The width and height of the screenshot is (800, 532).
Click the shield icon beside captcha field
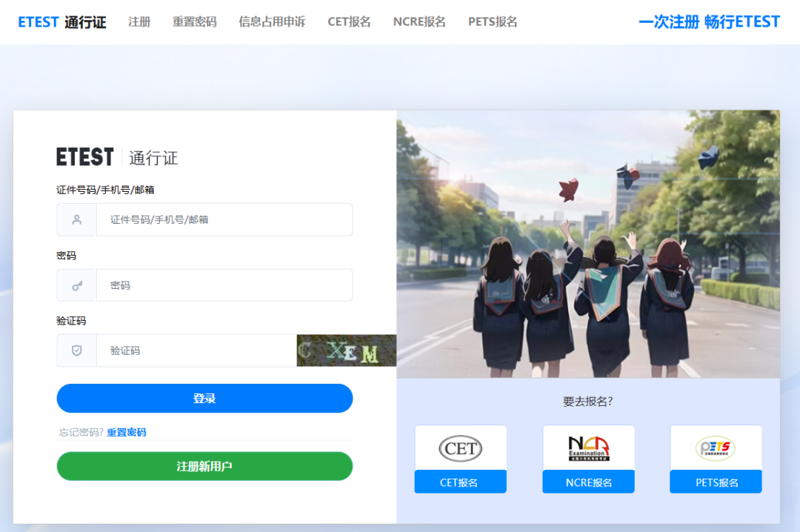pyautogui.click(x=76, y=350)
